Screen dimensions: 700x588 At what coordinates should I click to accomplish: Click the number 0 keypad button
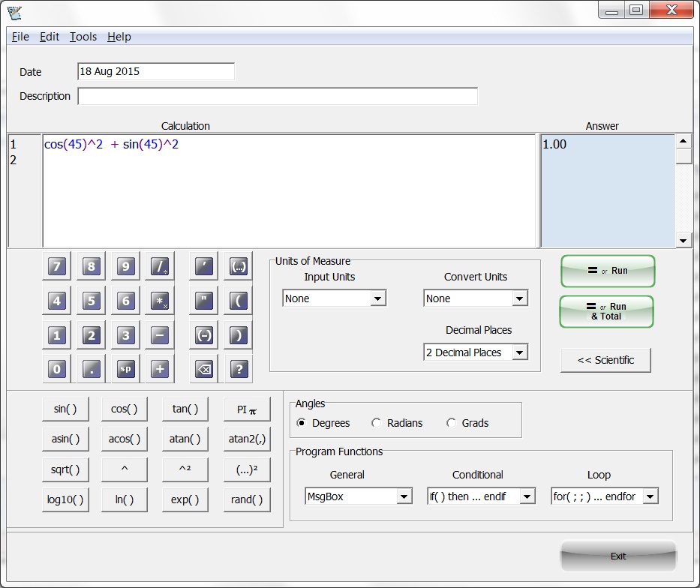coord(57,369)
